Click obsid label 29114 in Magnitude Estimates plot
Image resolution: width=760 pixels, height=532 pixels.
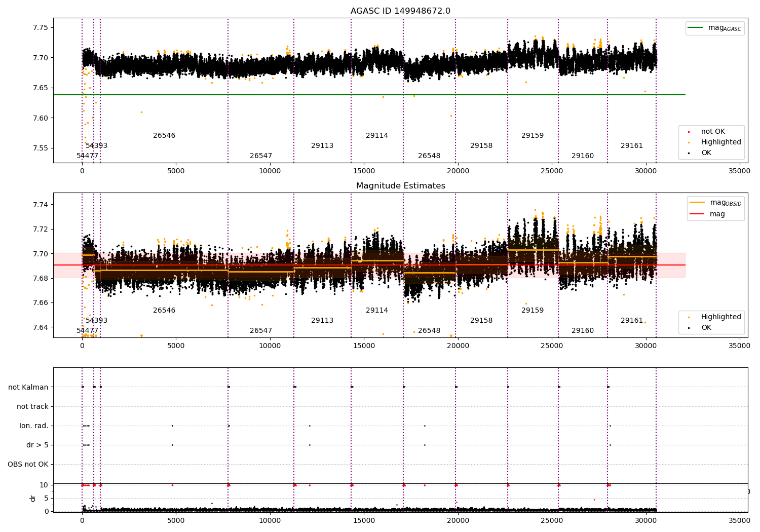[377, 311]
